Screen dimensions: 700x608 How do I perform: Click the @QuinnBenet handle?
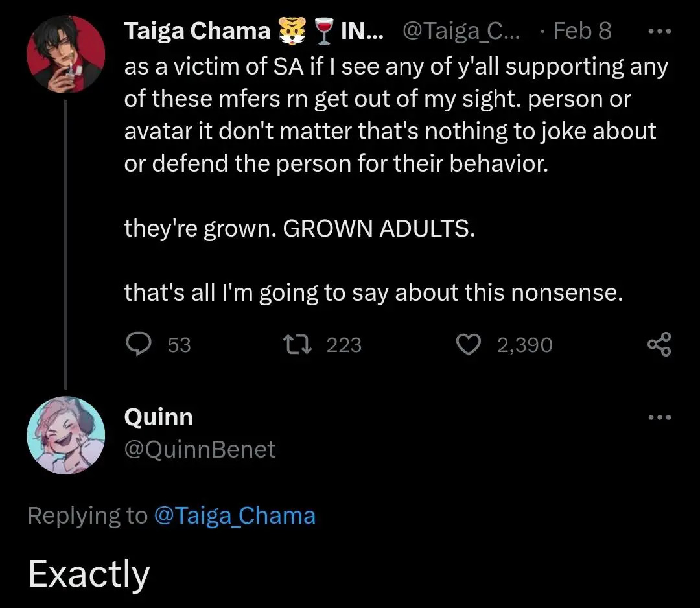click(200, 449)
